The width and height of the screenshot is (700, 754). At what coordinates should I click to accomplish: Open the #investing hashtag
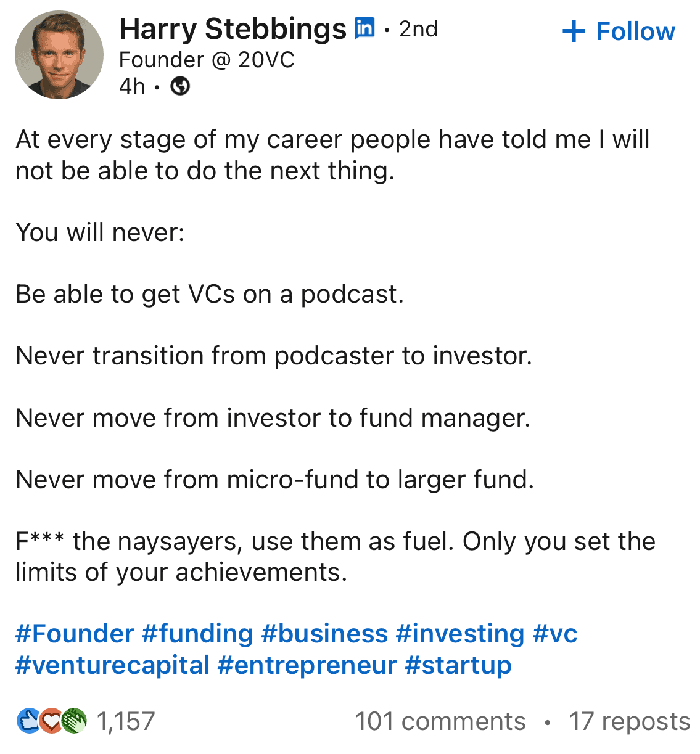[x=460, y=634]
